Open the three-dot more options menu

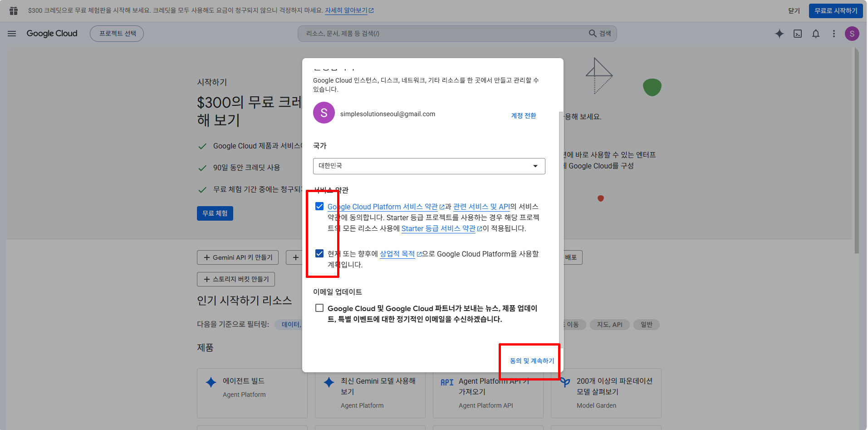(834, 34)
